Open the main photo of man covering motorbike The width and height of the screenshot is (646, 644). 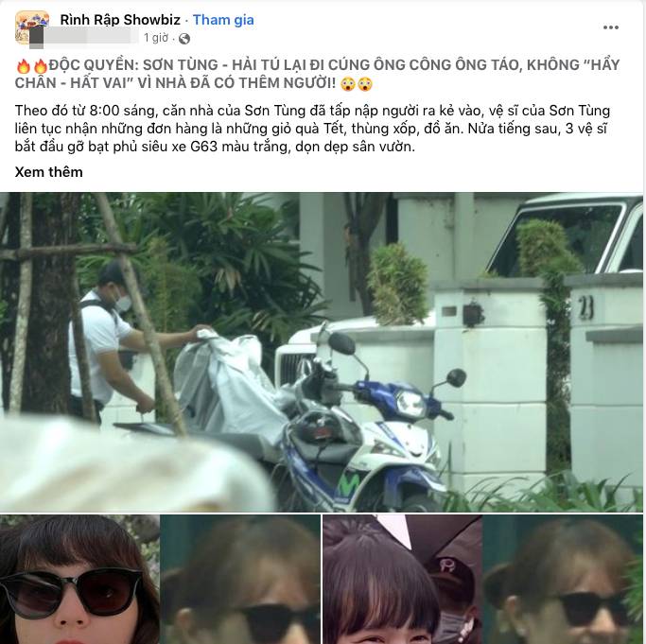point(322,353)
